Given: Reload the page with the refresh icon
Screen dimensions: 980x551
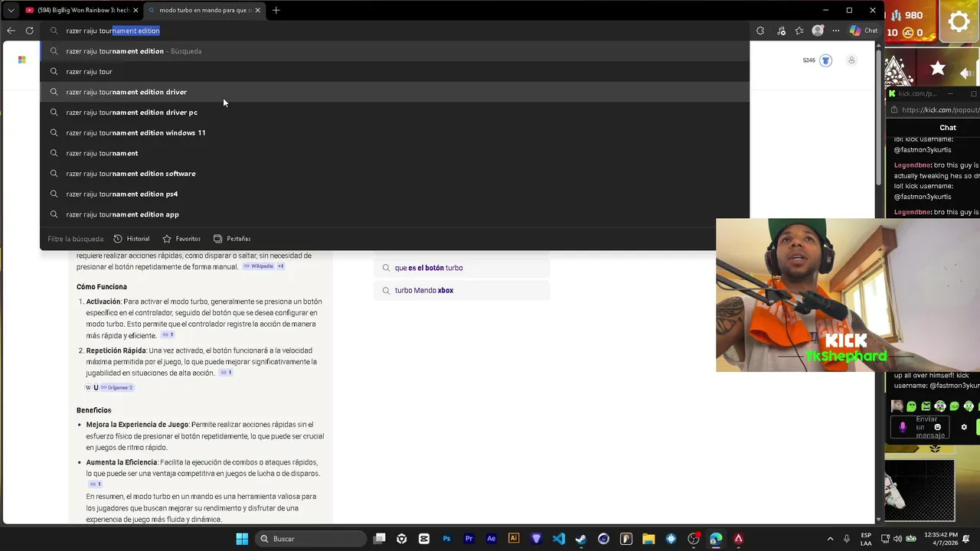Looking at the screenshot, I should coord(29,31).
